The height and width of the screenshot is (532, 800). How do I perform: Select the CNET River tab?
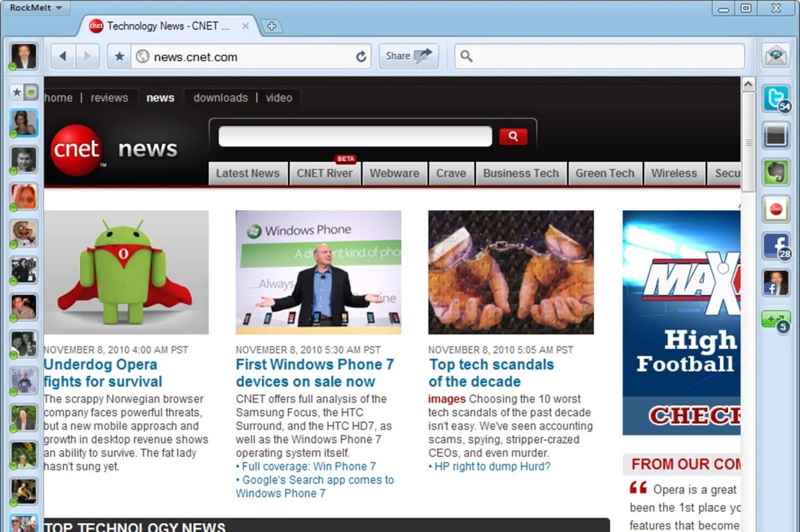[x=325, y=173]
